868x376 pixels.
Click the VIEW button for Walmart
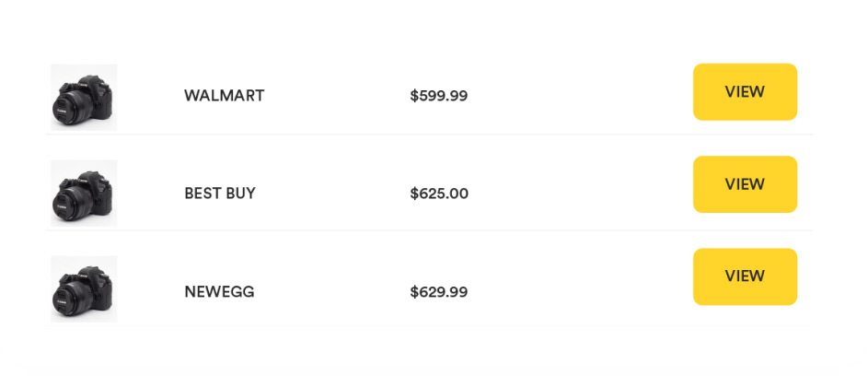745,92
